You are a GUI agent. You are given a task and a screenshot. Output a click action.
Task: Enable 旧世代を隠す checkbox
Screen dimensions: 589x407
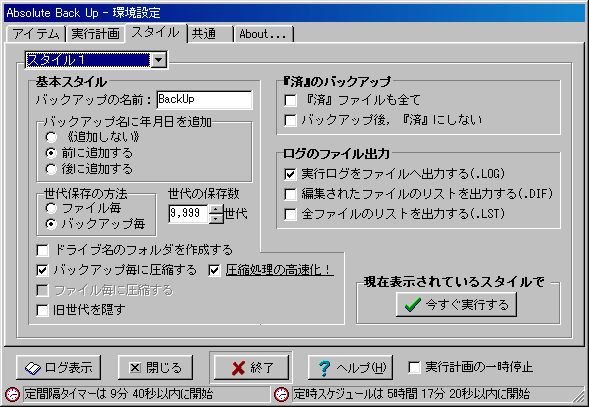(42, 310)
